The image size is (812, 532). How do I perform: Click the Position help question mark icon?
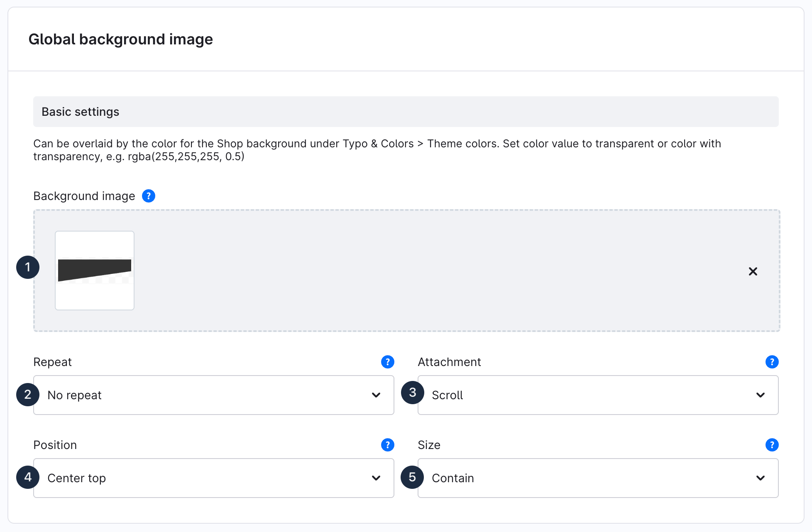click(x=387, y=445)
